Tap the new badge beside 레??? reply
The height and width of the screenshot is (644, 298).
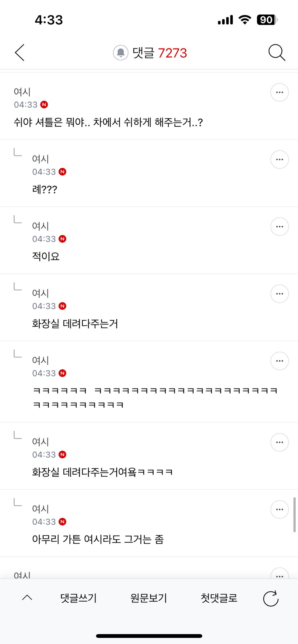click(63, 172)
